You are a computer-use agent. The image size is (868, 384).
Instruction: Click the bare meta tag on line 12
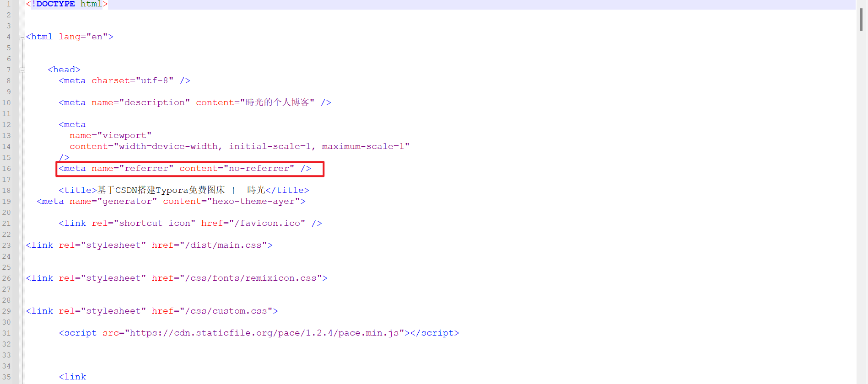click(x=72, y=125)
